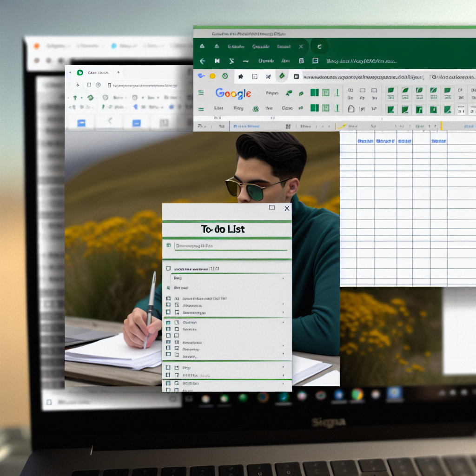Check the last fully visible To do List item

[168, 384]
